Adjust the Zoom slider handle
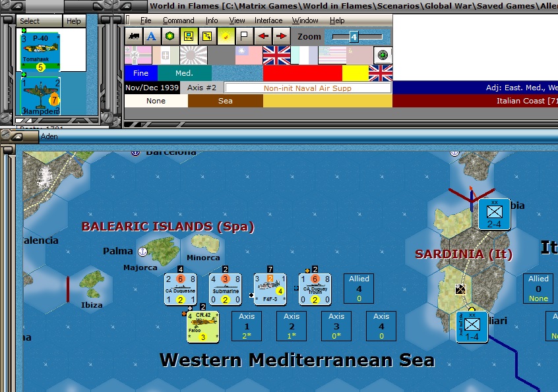The height and width of the screenshot is (392, 558). coord(354,37)
